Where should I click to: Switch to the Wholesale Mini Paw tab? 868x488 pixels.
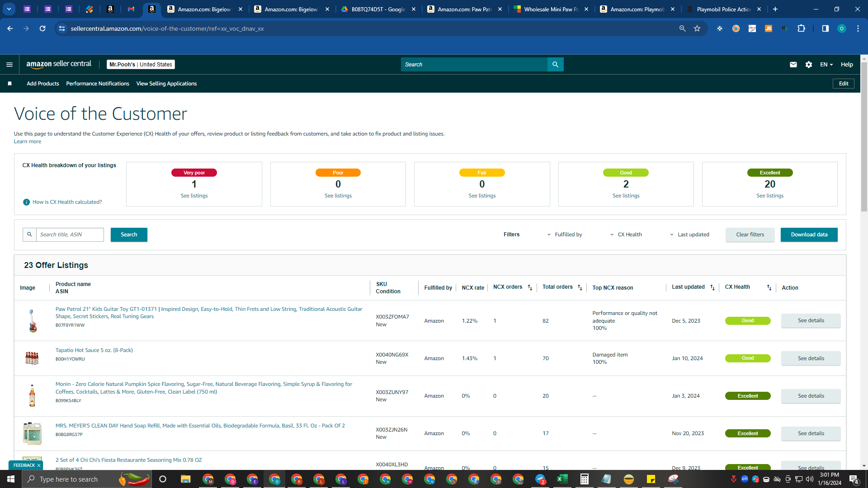[x=551, y=9]
